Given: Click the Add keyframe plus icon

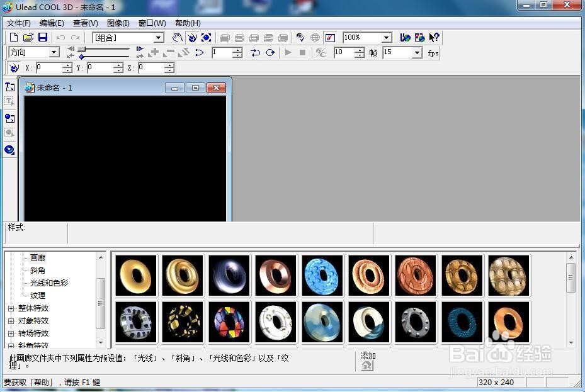Looking at the screenshot, I should [x=154, y=53].
